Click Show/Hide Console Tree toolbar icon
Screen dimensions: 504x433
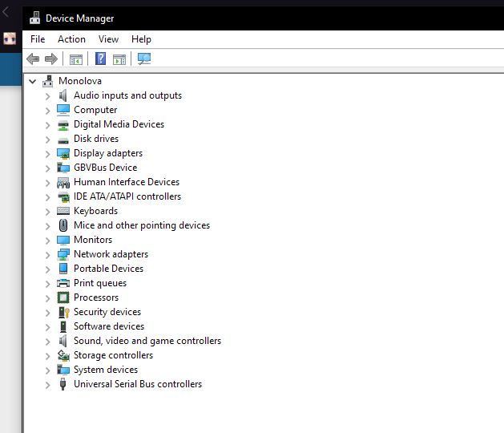click(76, 59)
